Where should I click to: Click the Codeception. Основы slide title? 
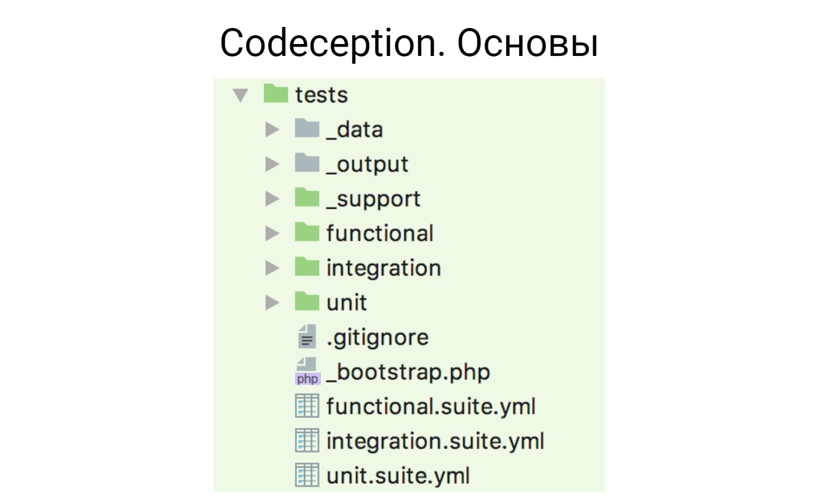point(409,42)
